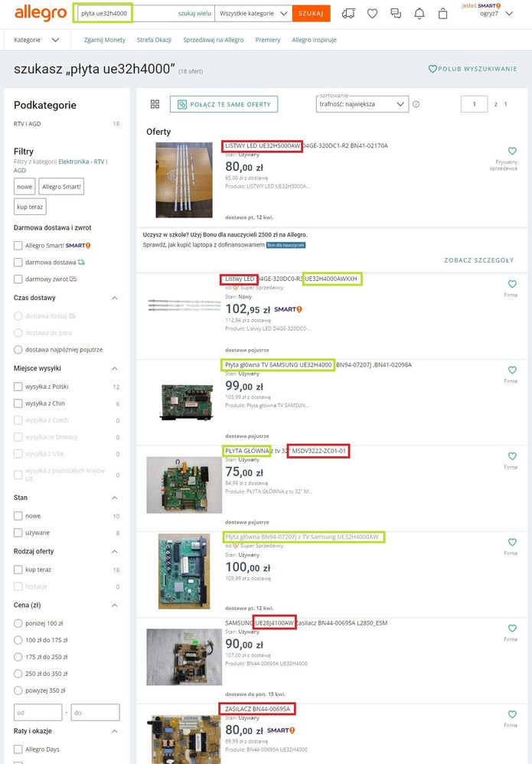The width and height of the screenshot is (532, 764).
Task: Select price poniżej 100 zł radio
Action: pos(18,623)
